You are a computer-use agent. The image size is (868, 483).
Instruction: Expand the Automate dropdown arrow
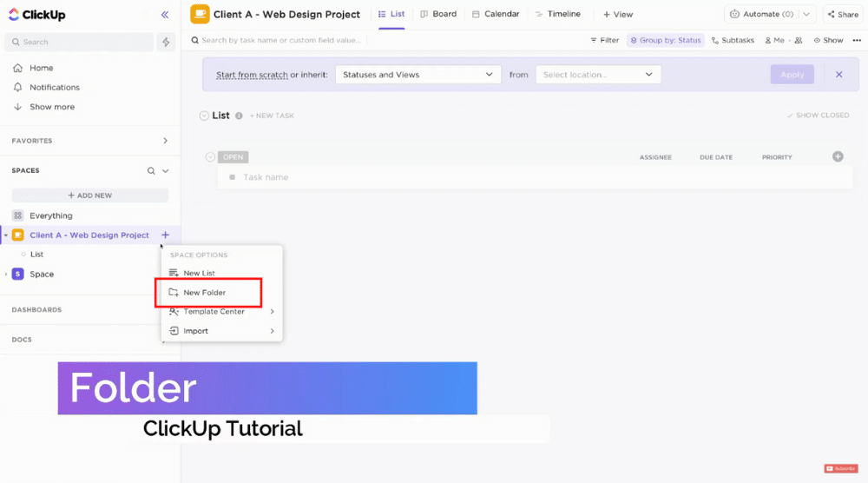point(806,15)
